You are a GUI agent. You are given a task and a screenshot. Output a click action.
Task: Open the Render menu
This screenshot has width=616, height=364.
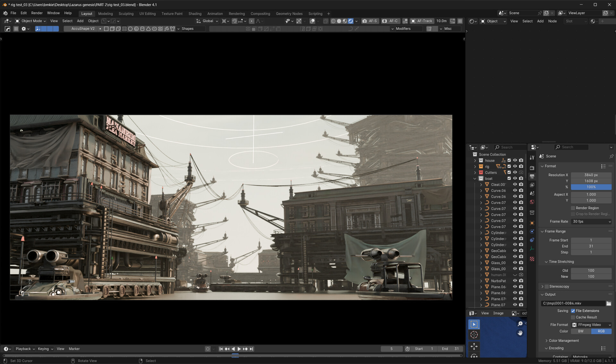(x=37, y=13)
